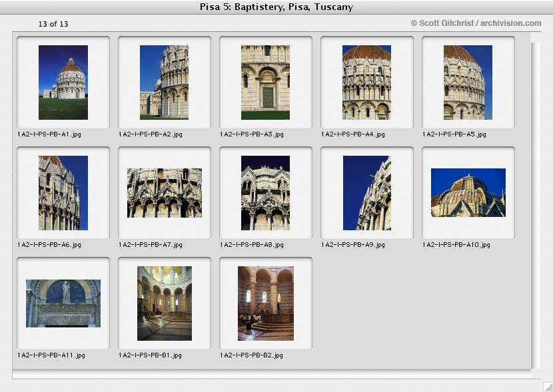
Task: Open thumbnail 1A2-I-PS-PB-A1.jpg of the Baptistery
Action: pos(63,83)
